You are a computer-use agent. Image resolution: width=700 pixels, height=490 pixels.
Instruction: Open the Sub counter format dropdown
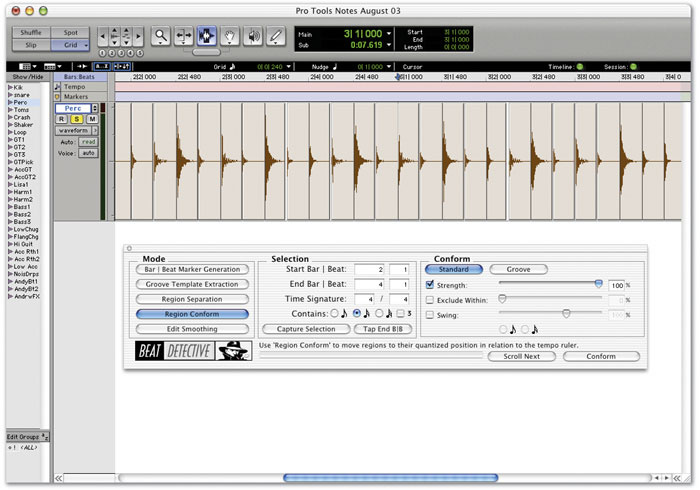pyautogui.click(x=389, y=45)
